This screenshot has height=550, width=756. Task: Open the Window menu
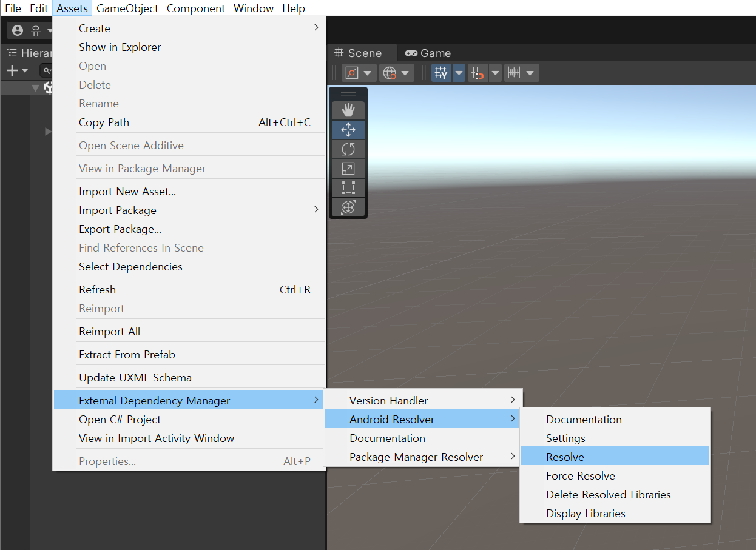[254, 8]
